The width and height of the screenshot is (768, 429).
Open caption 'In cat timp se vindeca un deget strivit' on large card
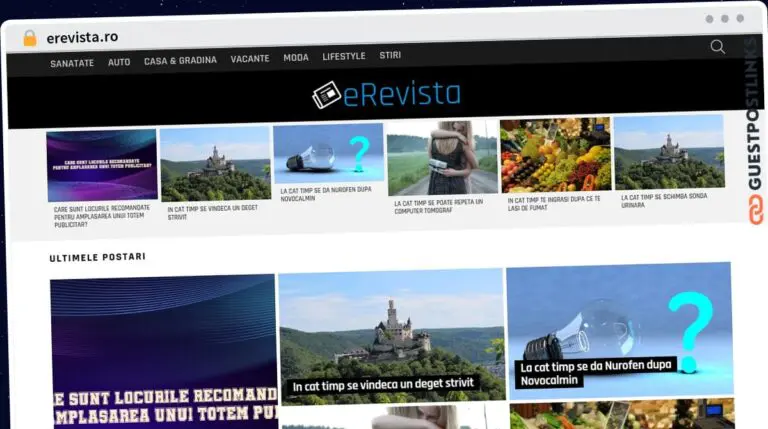tap(383, 385)
